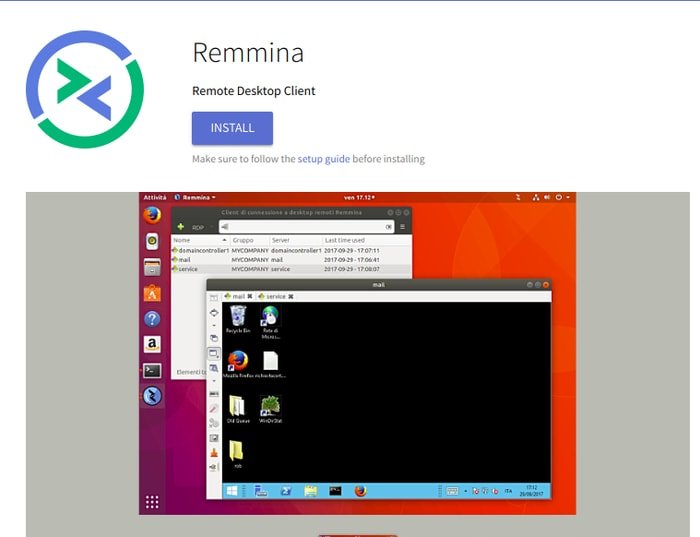Click the Server column header
Image resolution: width=700 pixels, height=537 pixels.
pos(296,240)
